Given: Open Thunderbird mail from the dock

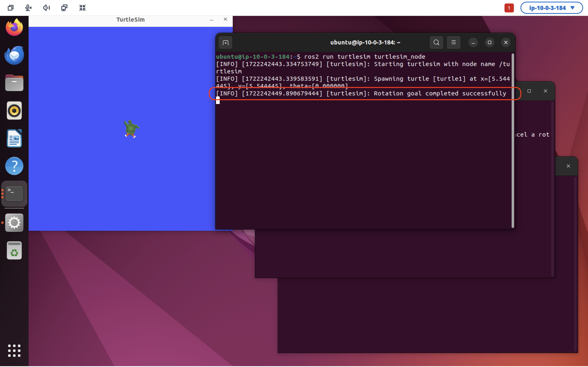Looking at the screenshot, I should (x=14, y=55).
